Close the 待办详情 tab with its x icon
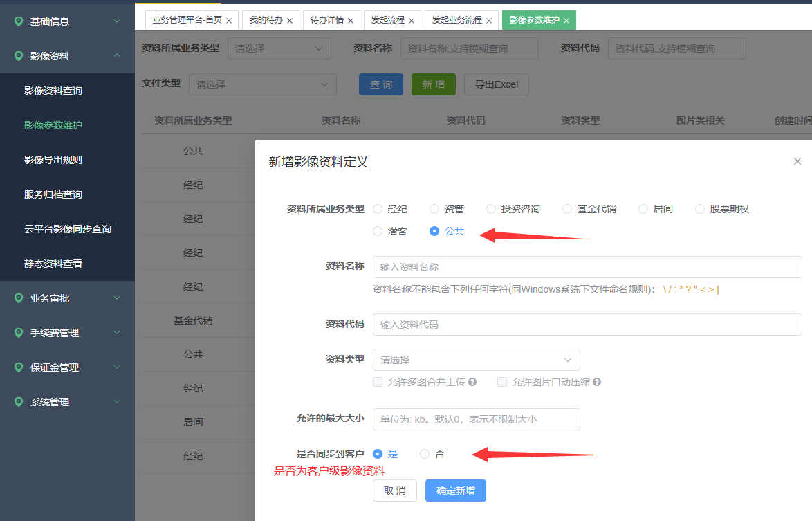This screenshot has width=812, height=521. tap(351, 21)
